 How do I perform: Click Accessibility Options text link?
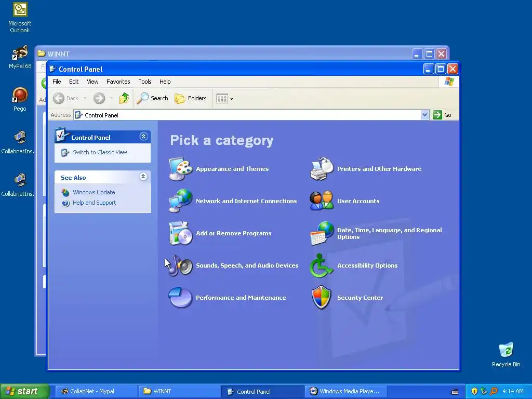[367, 265]
